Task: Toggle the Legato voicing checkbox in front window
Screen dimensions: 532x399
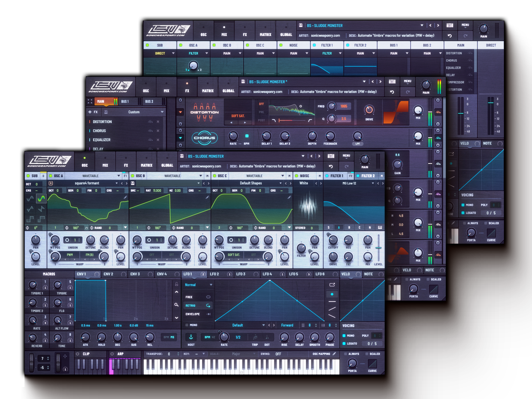Action: (x=344, y=343)
